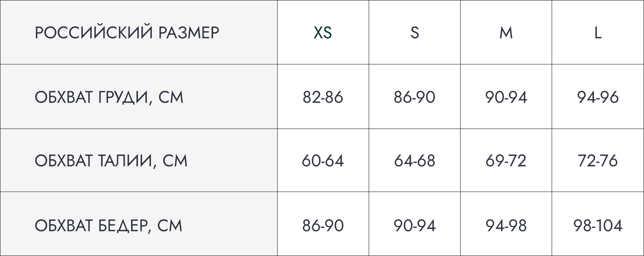The image size is (644, 256).
Task: Click the 'ОБХВАТ ТАЛИИ, СМ' row label
Action: click(111, 161)
